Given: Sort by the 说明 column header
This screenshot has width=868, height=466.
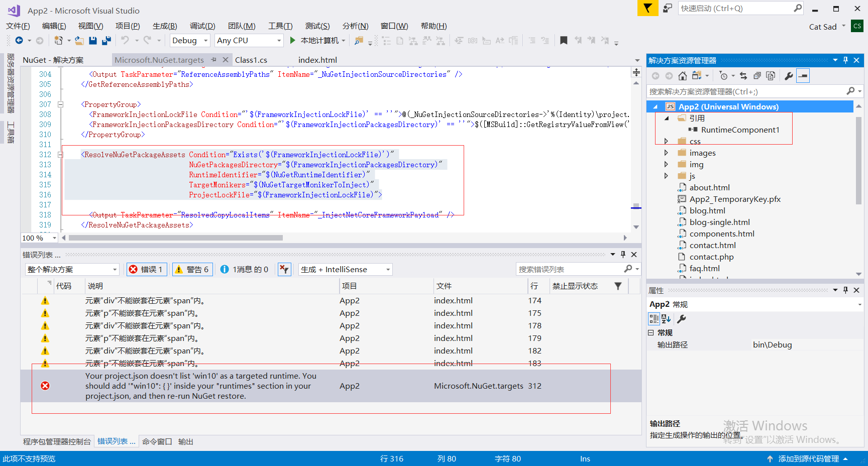Looking at the screenshot, I should tap(212, 286).
